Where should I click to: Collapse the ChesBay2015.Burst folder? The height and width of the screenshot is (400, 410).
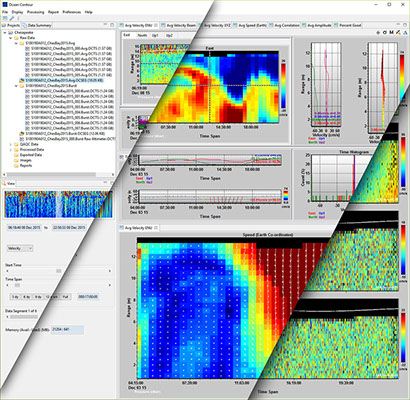click(16, 86)
